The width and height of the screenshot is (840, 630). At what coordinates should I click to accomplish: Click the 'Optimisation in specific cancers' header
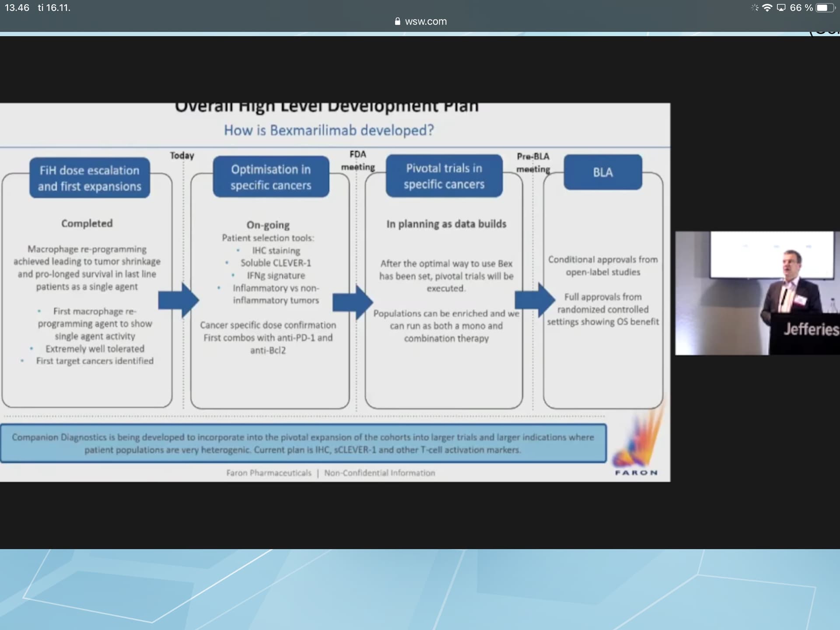coord(271,177)
